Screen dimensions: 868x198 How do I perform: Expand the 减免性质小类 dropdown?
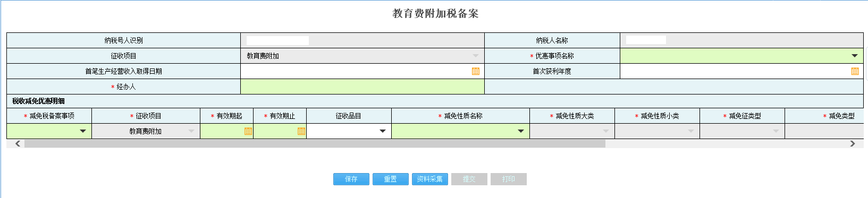[691, 131]
